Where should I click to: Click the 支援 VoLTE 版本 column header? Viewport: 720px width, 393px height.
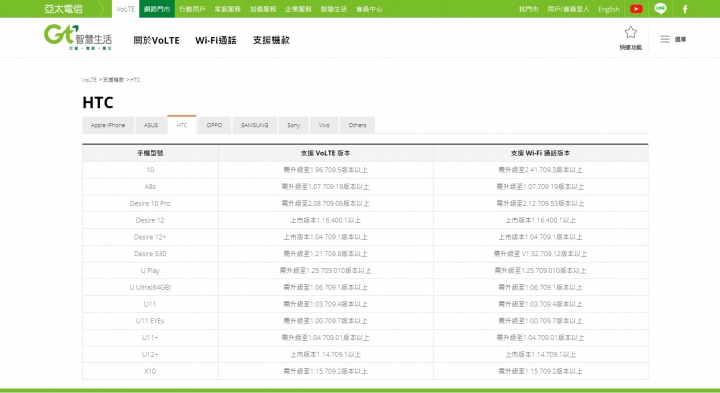326,153
